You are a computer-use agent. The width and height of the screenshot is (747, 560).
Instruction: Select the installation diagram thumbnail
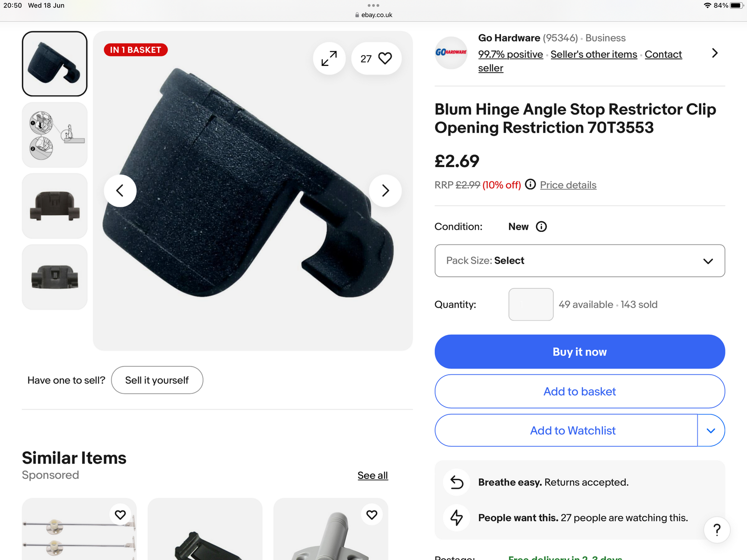point(55,135)
